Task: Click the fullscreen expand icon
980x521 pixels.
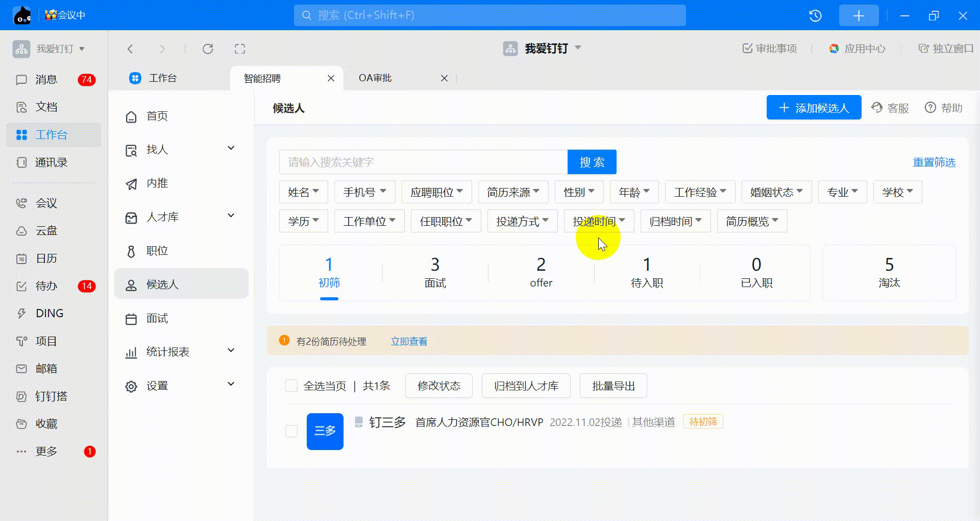Action: point(240,49)
